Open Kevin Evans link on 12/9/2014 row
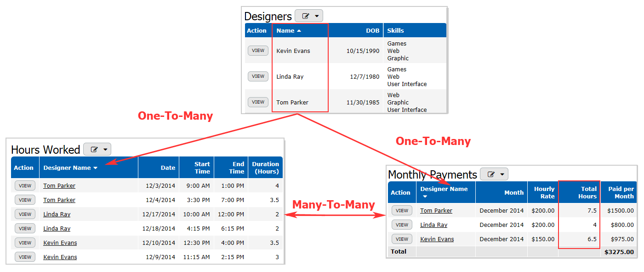Image resolution: width=644 pixels, height=272 pixels. [60, 257]
